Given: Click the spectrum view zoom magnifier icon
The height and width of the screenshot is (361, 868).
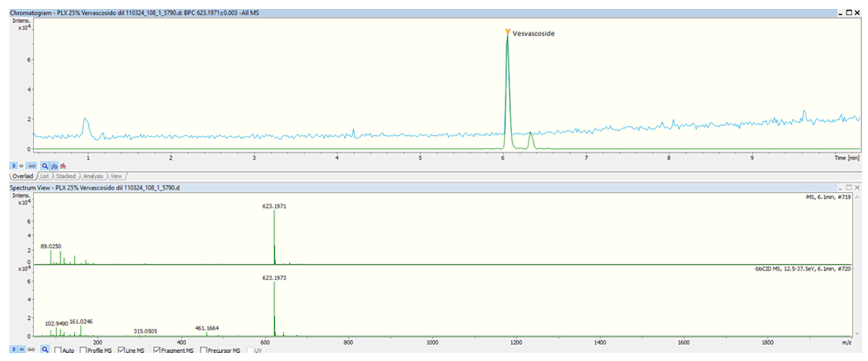Looking at the screenshot, I should click(x=44, y=350).
